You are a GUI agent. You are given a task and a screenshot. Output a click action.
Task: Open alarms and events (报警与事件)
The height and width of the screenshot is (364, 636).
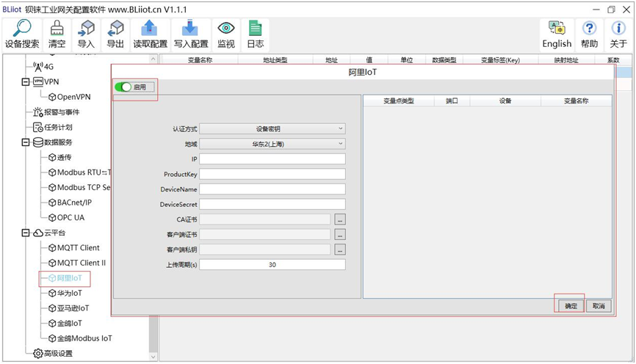pyautogui.click(x=57, y=112)
